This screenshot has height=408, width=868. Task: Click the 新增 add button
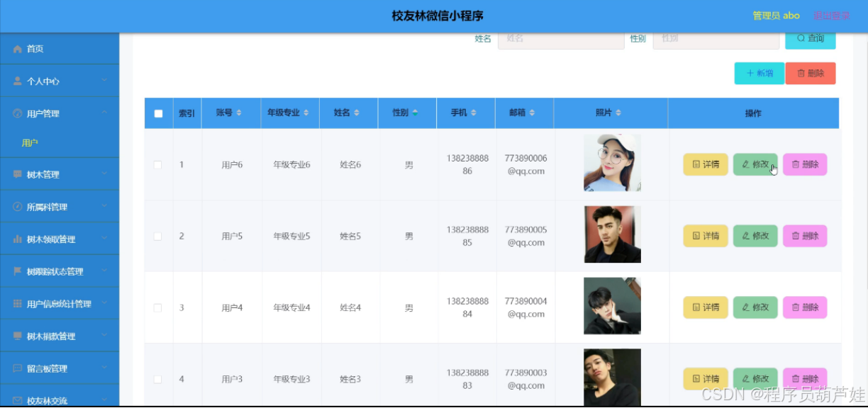pos(759,73)
